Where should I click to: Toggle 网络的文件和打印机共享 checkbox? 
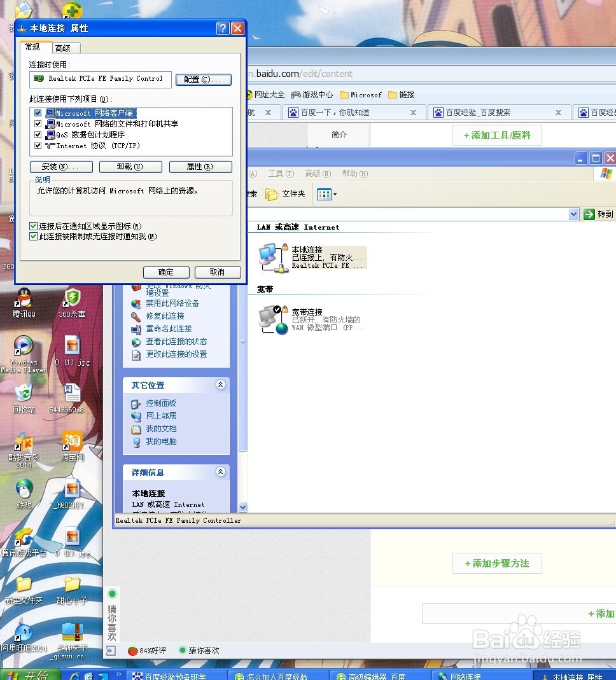point(38,123)
